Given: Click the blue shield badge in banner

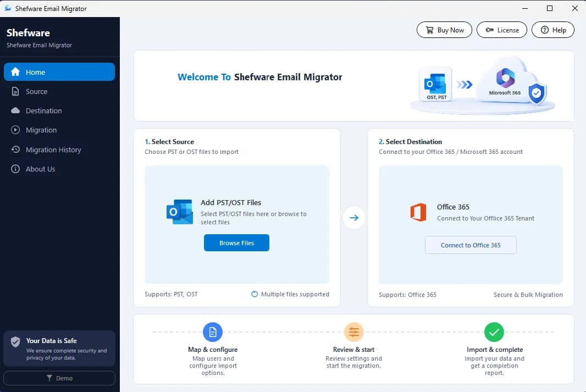Looking at the screenshot, I should click(537, 93).
